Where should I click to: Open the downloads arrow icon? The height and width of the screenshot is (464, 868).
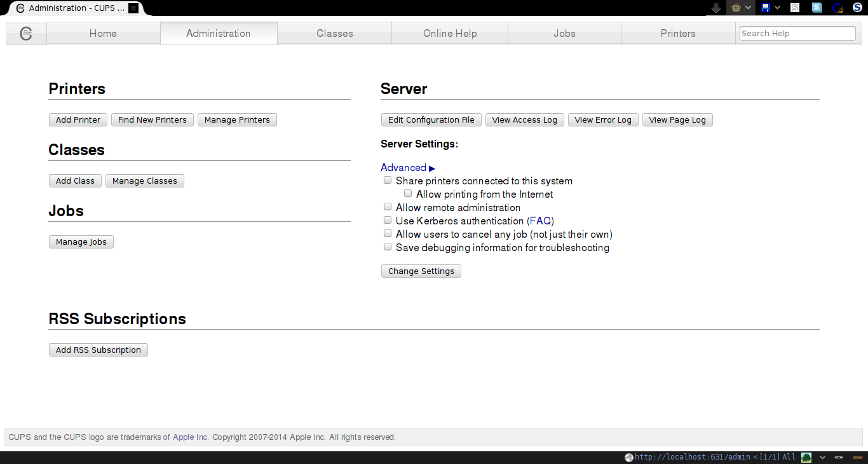pos(716,8)
